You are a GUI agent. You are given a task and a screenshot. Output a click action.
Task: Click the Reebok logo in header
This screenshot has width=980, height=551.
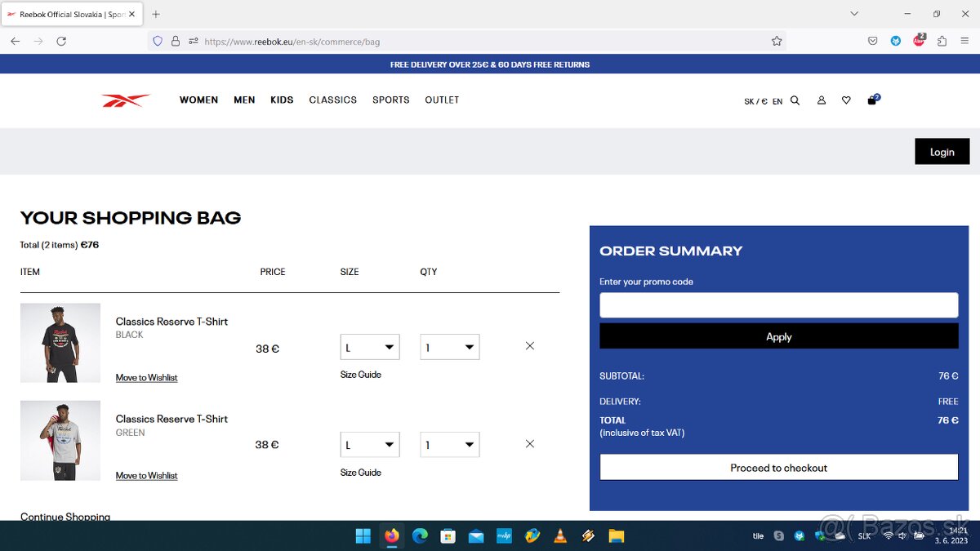[125, 100]
